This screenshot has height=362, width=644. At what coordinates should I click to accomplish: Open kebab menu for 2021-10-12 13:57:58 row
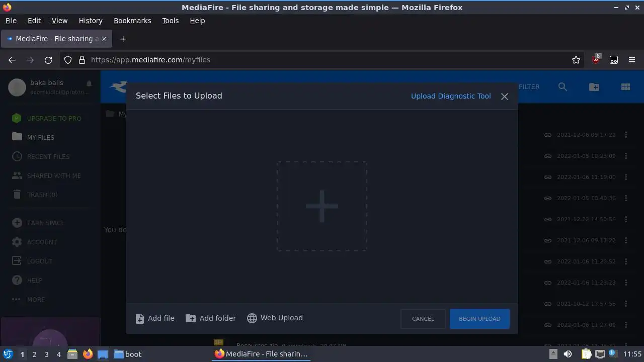pos(626,304)
